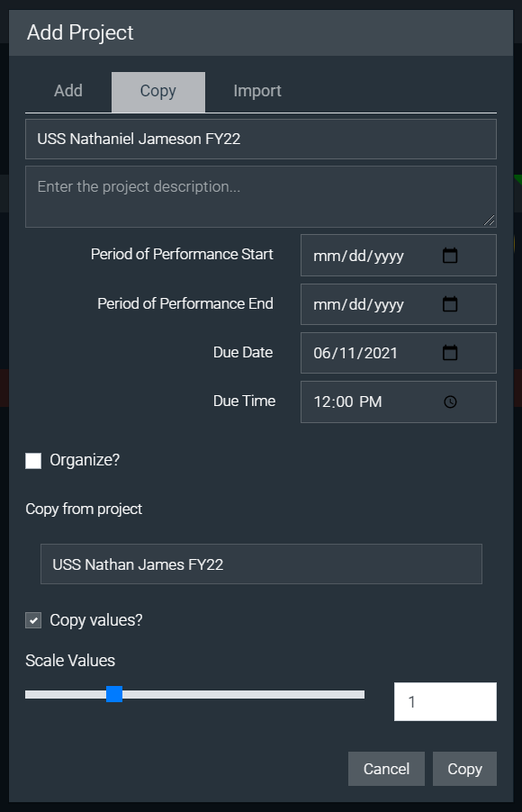This screenshot has height=812, width=522.
Task: Open the Due Time clock picker
Action: point(450,401)
